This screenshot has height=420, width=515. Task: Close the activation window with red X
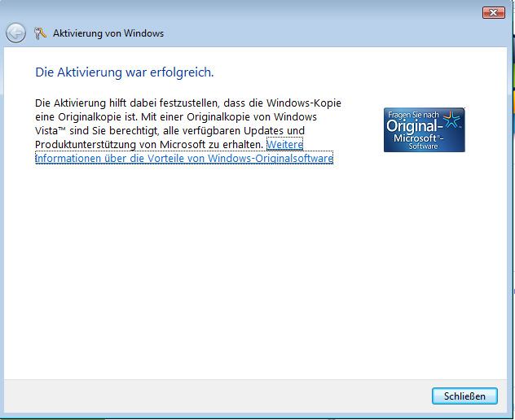(493, 13)
